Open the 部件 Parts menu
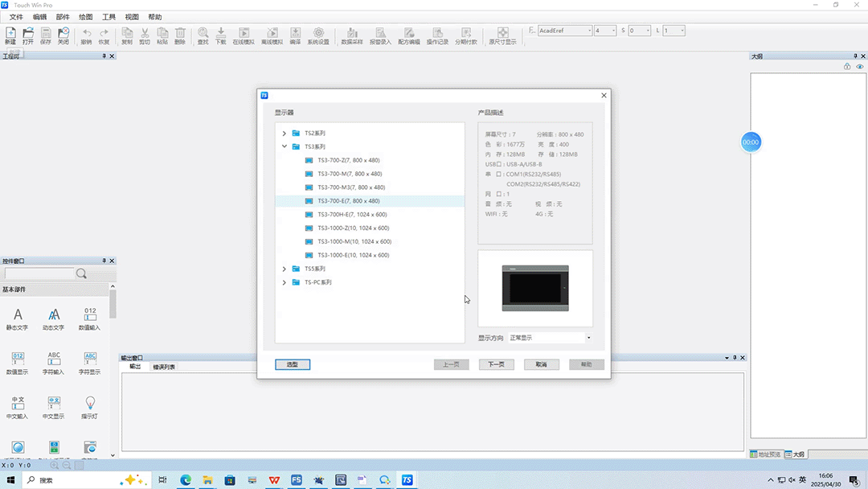868x489 pixels. click(x=63, y=17)
